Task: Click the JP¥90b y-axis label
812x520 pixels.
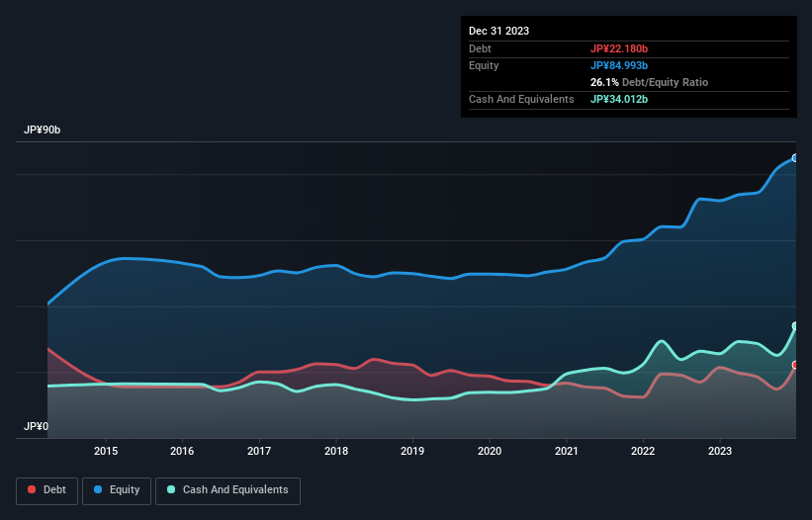Action: tap(42, 130)
